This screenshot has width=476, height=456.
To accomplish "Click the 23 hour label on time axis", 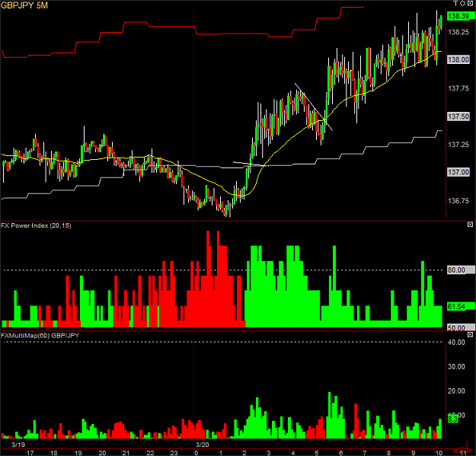I will pyautogui.click(x=174, y=453).
